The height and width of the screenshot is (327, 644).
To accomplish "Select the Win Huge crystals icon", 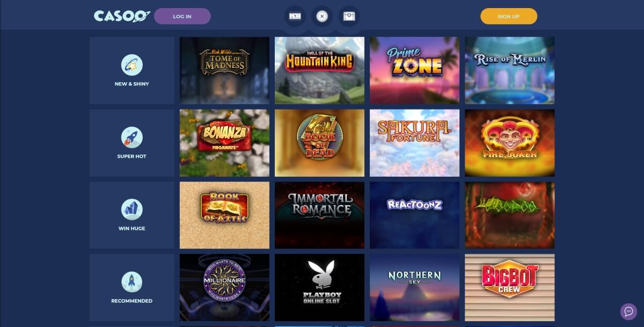I will click(131, 209).
